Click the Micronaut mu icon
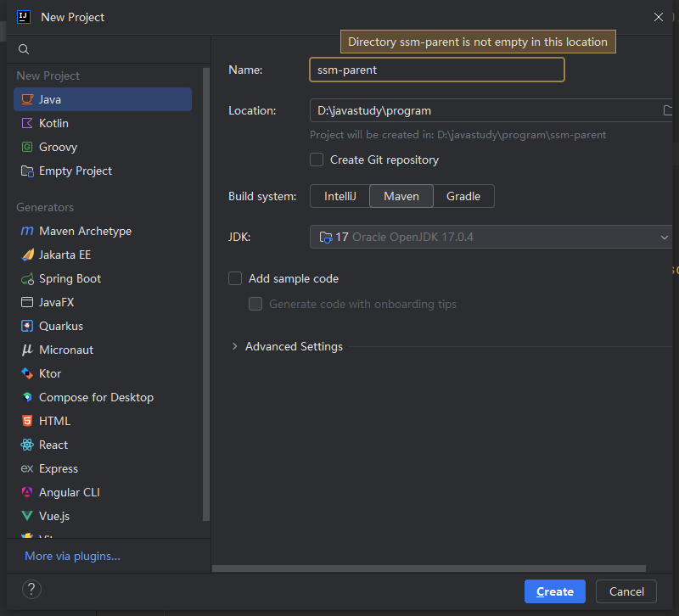This screenshot has height=616, width=679. click(27, 350)
